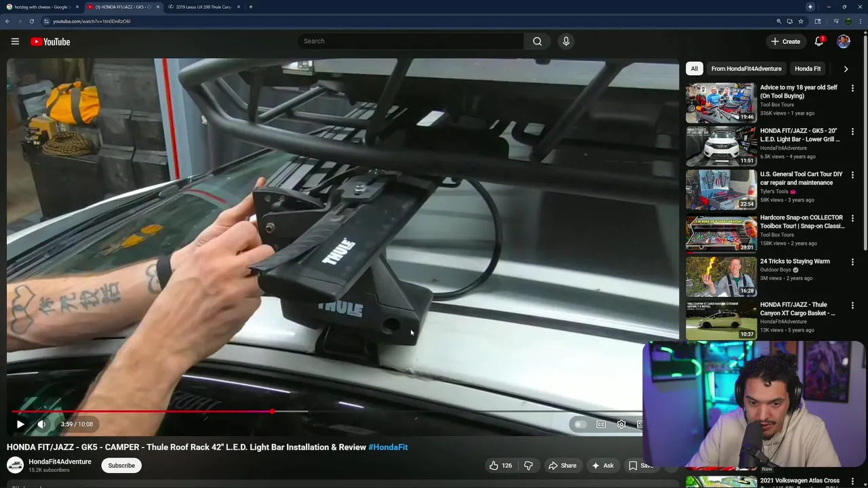This screenshot has height=488, width=868.
Task: Select the From HondaFit4Adventure chip
Action: (x=746, y=68)
